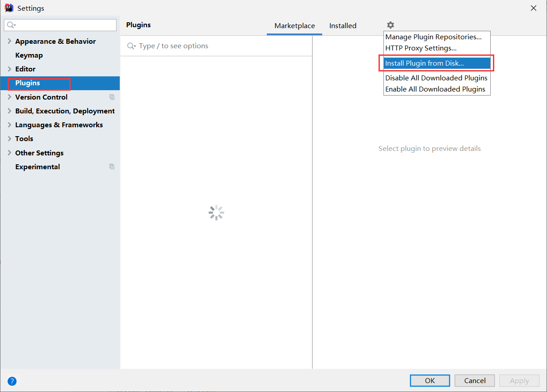Switch to the Marketplace tab

(x=295, y=26)
